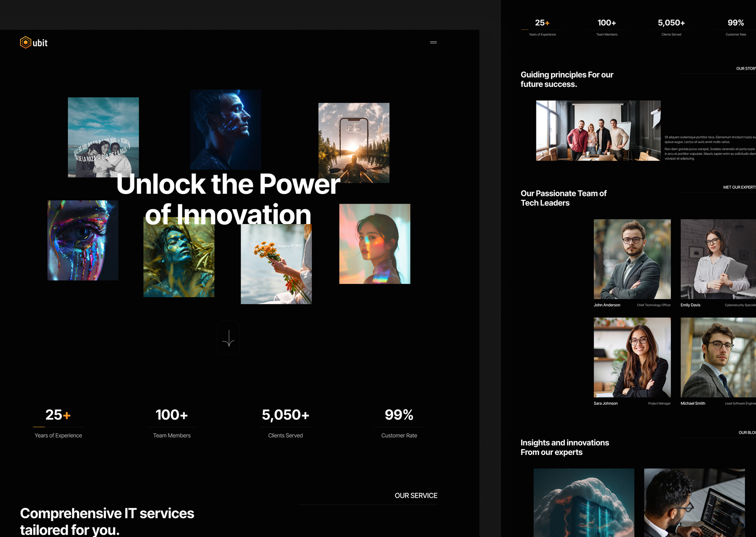Click the glowing blue face portrait image
This screenshot has height=537, width=756.
coord(225,129)
